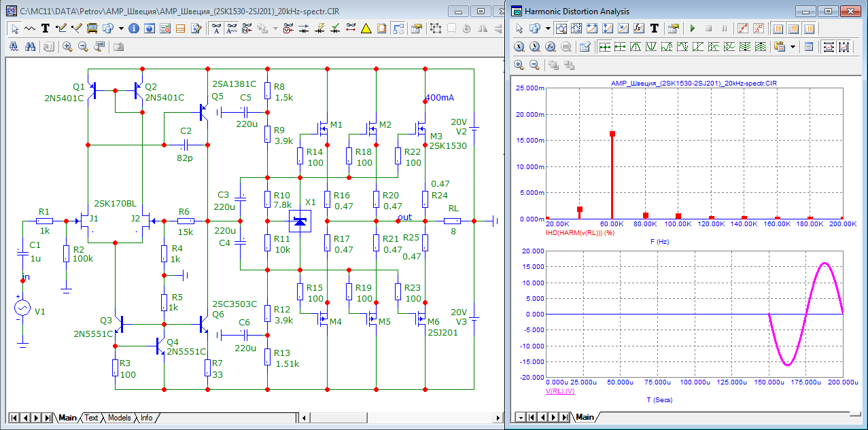The height and width of the screenshot is (430, 868).
Task: Click the yellow triangle icon in schematic toolbar
Action: point(366,29)
